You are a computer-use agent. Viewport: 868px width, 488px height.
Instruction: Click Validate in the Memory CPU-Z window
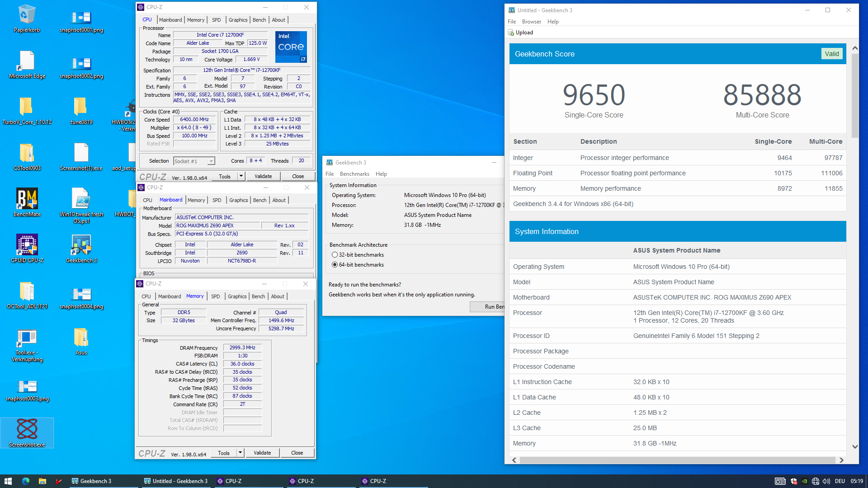[x=262, y=453]
